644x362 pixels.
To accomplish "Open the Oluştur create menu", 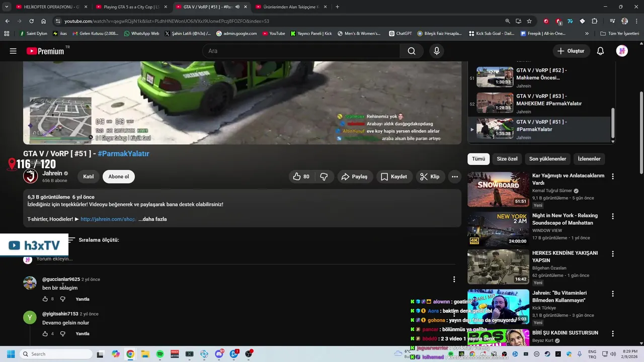I will [571, 51].
